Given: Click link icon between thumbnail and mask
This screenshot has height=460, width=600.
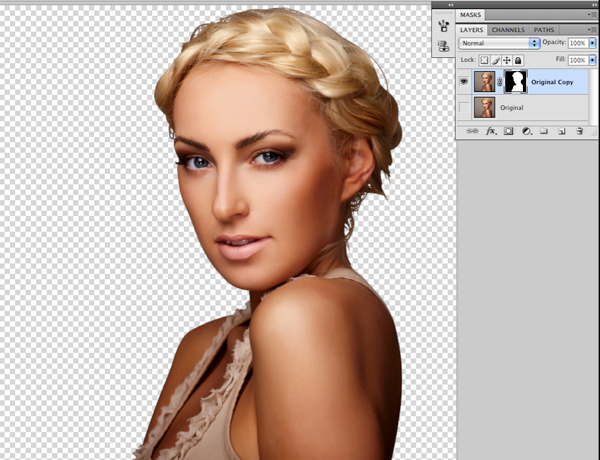Looking at the screenshot, I should tap(499, 82).
